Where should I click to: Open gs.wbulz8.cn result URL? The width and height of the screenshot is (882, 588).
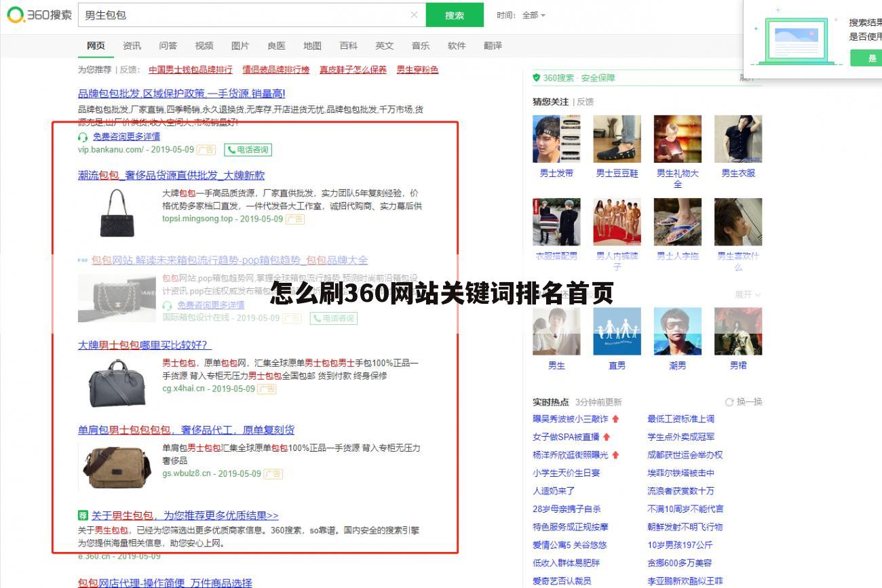[x=186, y=473]
